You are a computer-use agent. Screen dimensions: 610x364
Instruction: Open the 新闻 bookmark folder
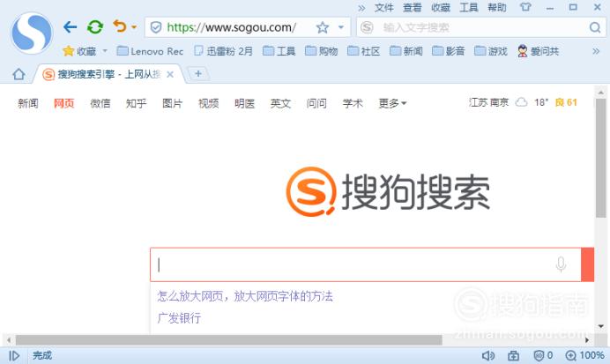(x=406, y=51)
